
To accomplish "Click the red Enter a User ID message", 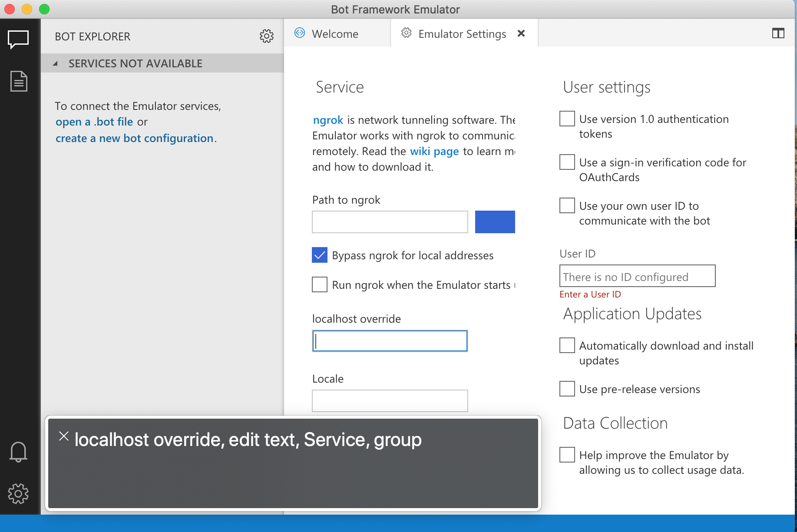I will pyautogui.click(x=590, y=294).
